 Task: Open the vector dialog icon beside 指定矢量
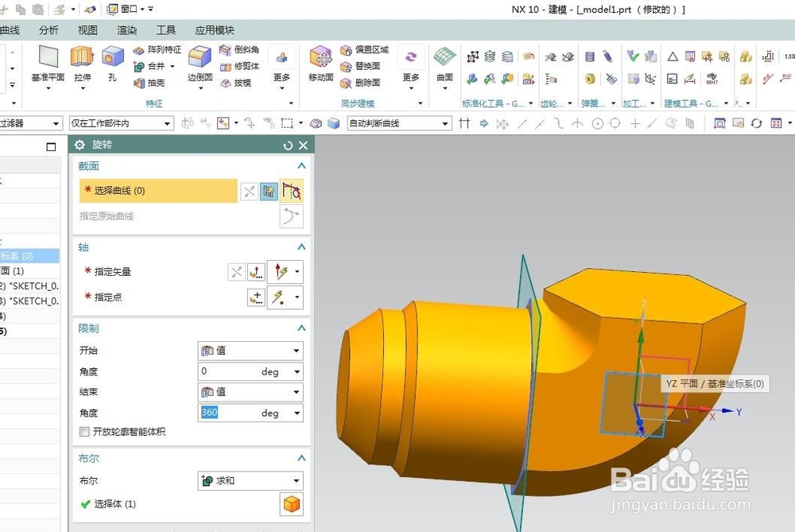click(256, 272)
